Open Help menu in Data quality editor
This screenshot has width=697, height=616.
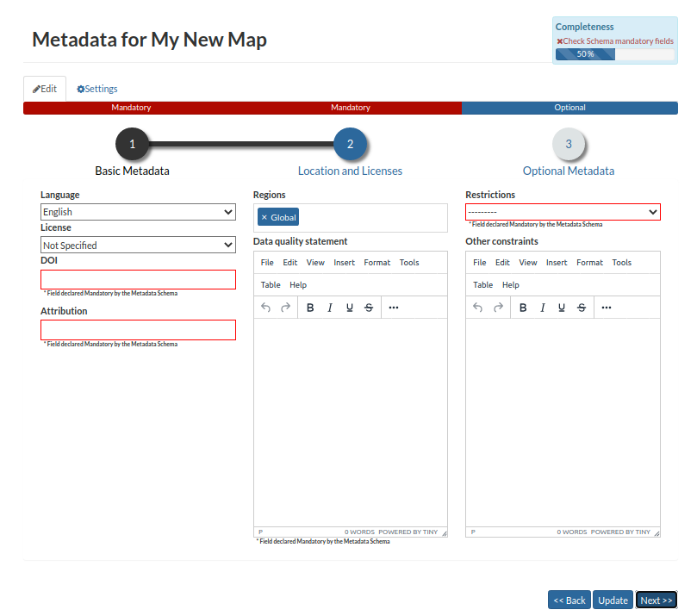tap(298, 284)
